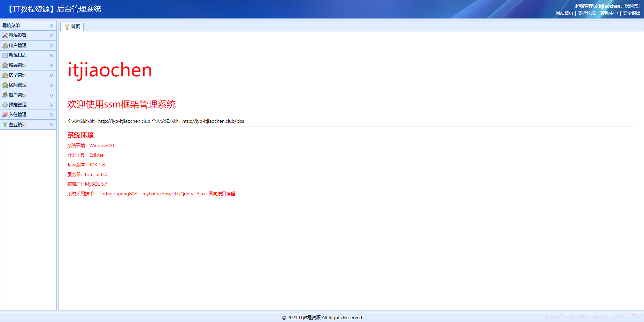Image resolution: width=644 pixels, height=322 pixels.
Task: Open the 楼层管理 menu section
Action: [28, 65]
